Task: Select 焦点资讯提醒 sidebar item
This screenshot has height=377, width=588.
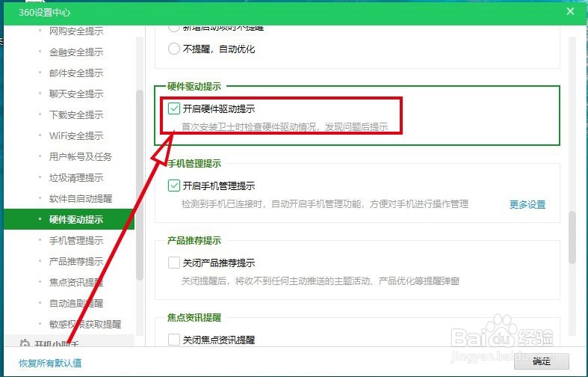Action: pos(76,282)
